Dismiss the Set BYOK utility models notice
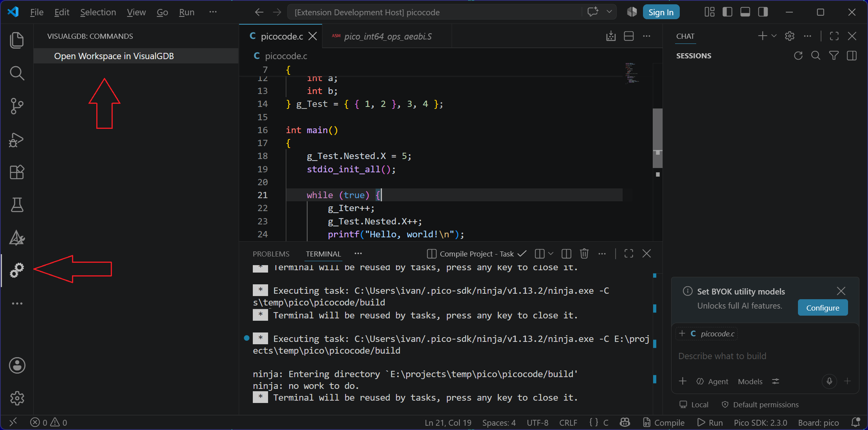This screenshot has height=430, width=868. click(841, 291)
